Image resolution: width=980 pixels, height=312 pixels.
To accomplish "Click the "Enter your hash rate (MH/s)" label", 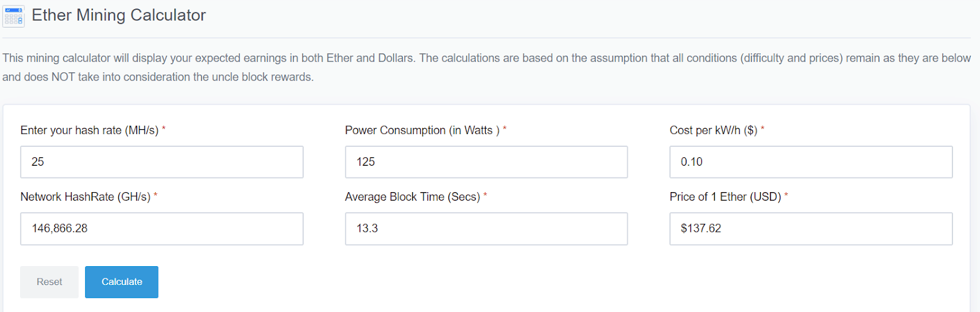I will click(89, 130).
